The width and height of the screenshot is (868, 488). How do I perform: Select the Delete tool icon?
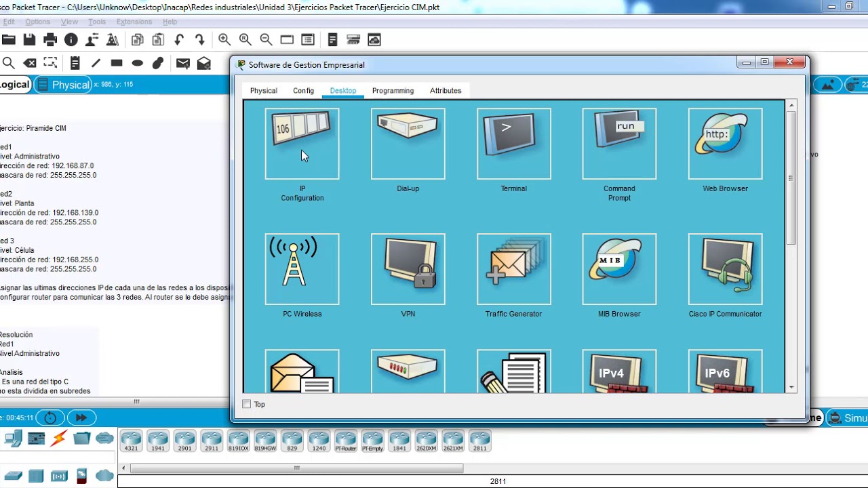[x=30, y=63]
